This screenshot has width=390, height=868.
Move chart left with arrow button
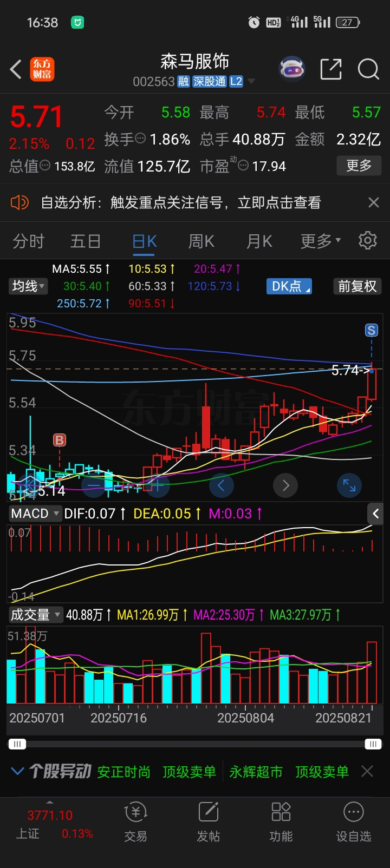[x=221, y=485]
